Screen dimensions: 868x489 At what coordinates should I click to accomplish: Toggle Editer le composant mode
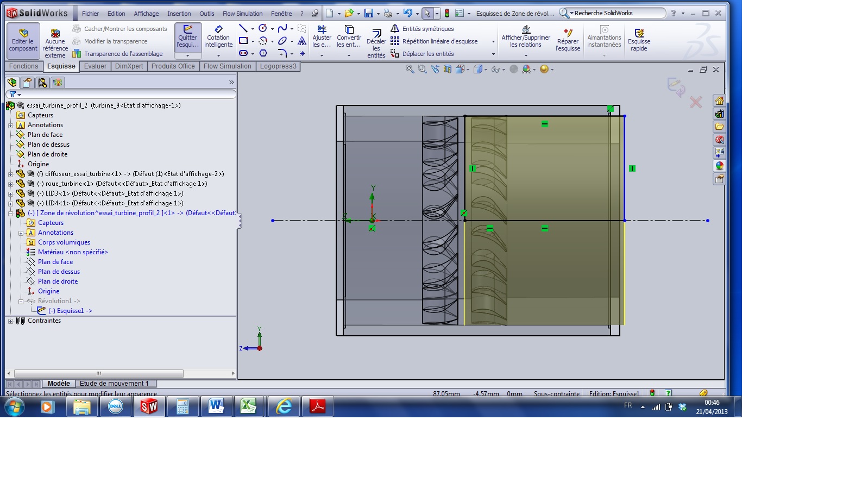23,40
